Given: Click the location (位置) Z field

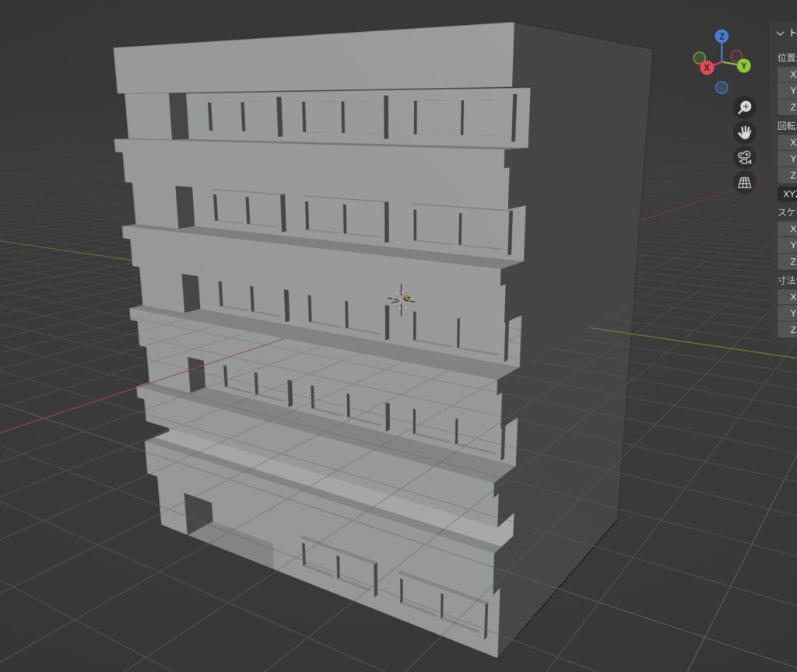Looking at the screenshot, I should [x=787, y=107].
